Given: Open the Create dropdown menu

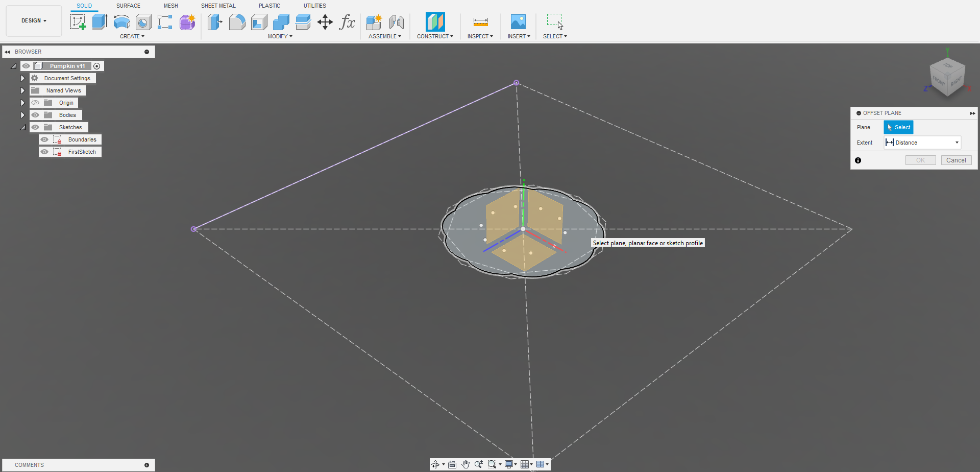Looking at the screenshot, I should click(132, 36).
